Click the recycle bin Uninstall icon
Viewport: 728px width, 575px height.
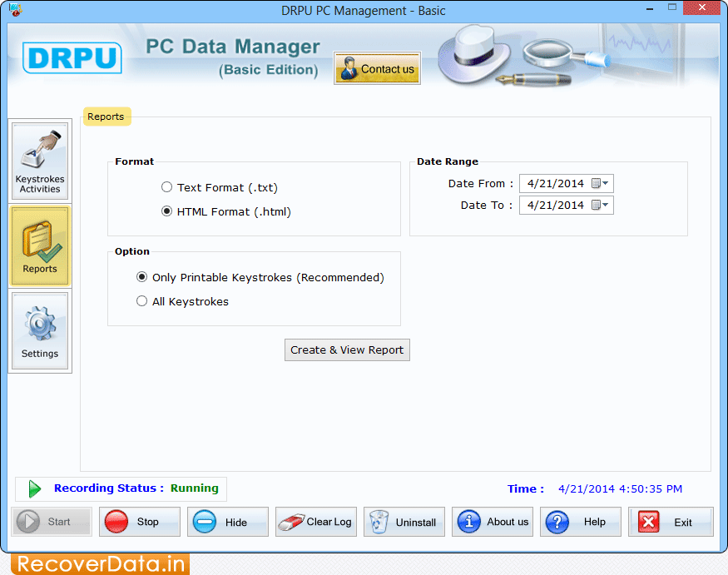click(x=379, y=522)
